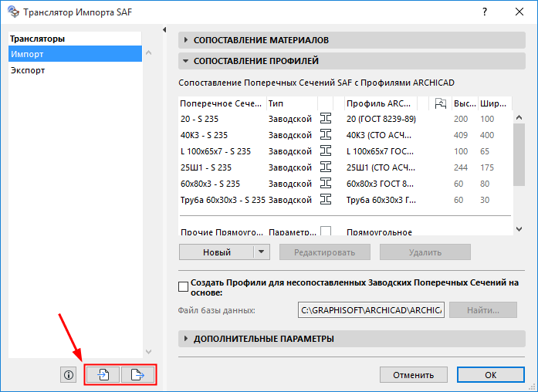Click the Удалить button

pyautogui.click(x=425, y=252)
